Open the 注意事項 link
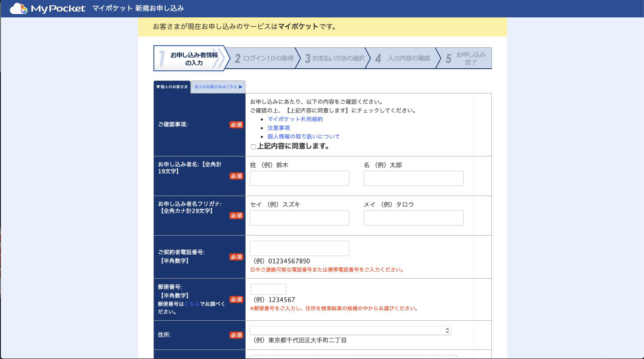 [x=279, y=128]
